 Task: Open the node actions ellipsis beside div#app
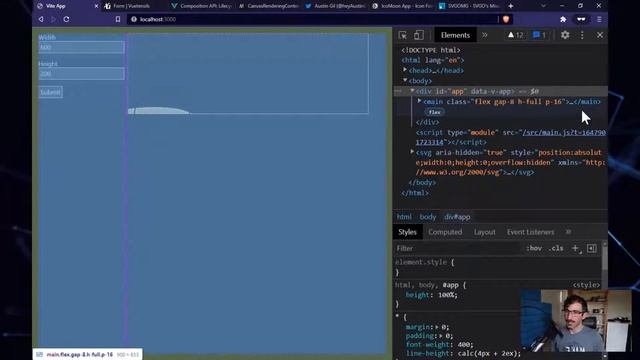pyautogui.click(x=398, y=91)
